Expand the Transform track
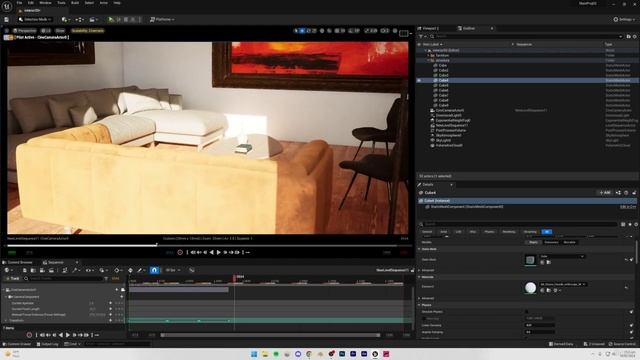The height and width of the screenshot is (360, 640). 6,321
